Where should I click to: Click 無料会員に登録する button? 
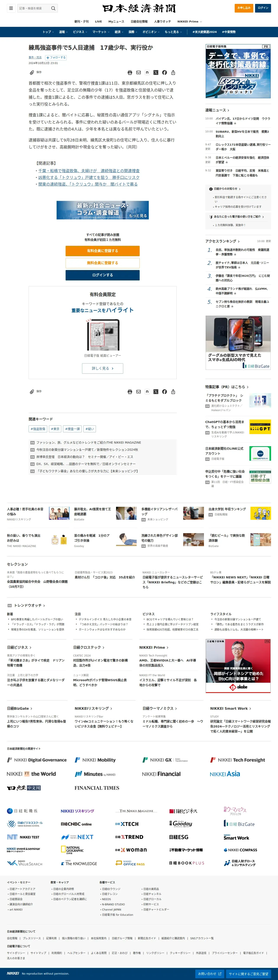point(102,263)
